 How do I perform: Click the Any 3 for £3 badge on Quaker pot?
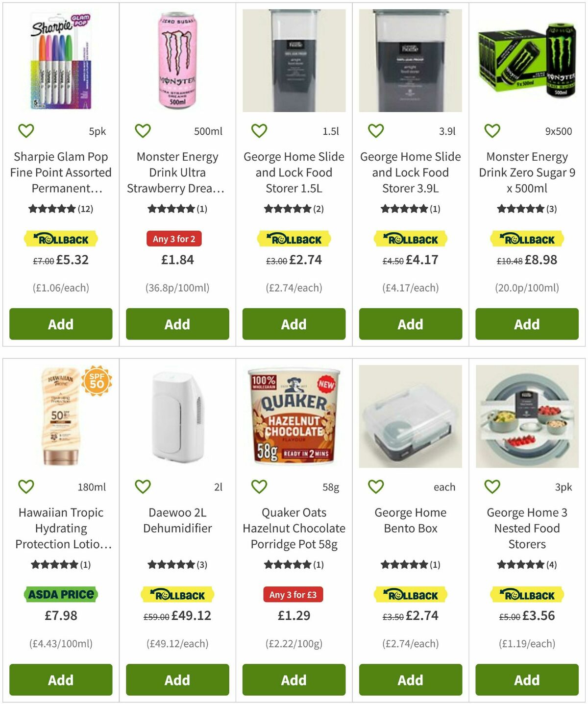(293, 595)
